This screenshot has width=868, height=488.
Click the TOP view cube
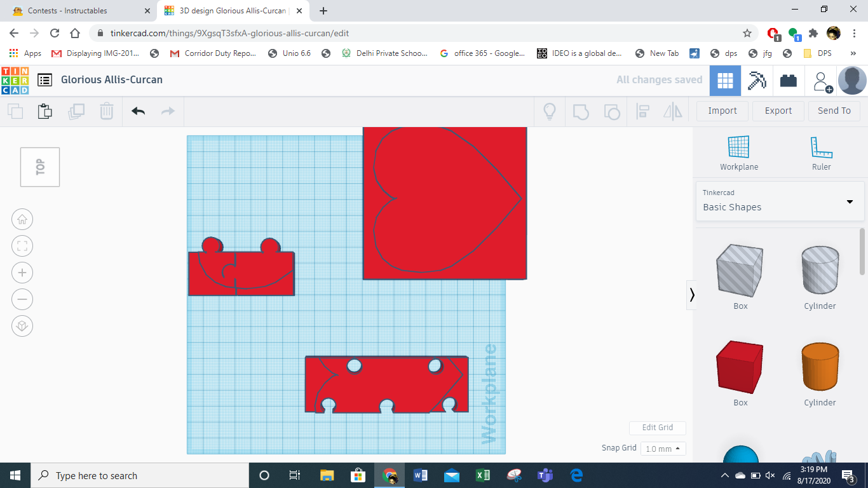pos(40,167)
